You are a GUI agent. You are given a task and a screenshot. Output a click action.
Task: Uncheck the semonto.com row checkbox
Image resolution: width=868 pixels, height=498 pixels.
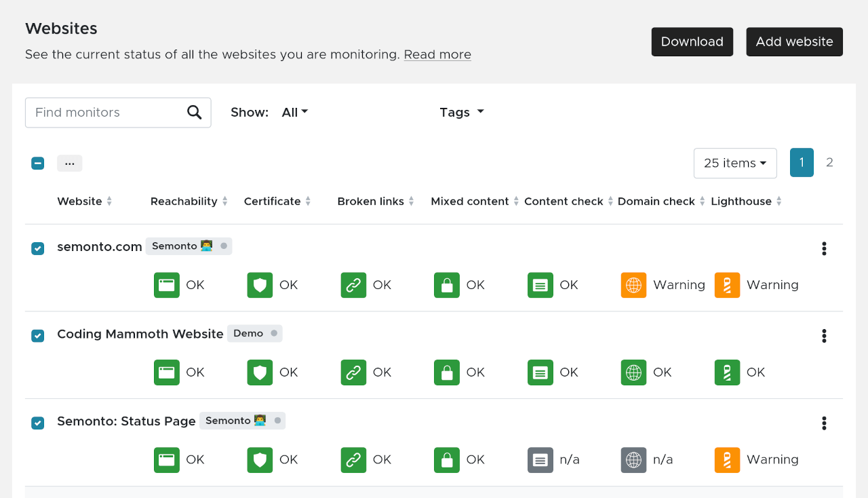tap(38, 248)
